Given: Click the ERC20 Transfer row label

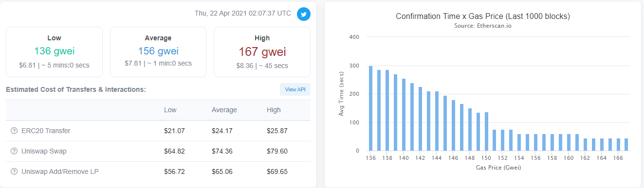Looking at the screenshot, I should coord(46,131).
